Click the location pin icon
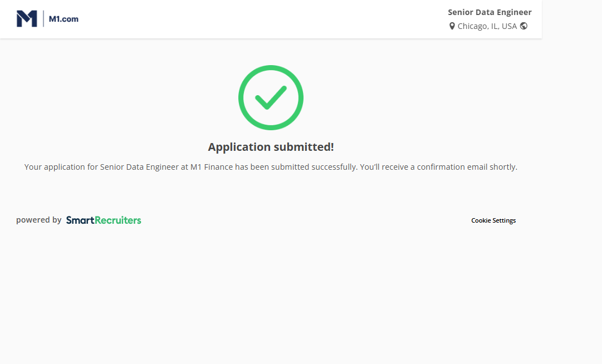The height and width of the screenshot is (364, 602). [x=452, y=26]
